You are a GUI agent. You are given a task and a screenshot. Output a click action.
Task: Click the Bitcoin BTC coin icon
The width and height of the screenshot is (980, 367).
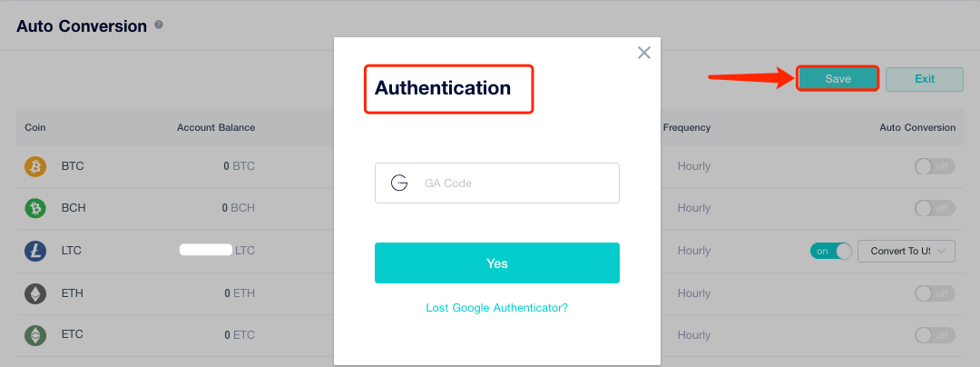35,167
